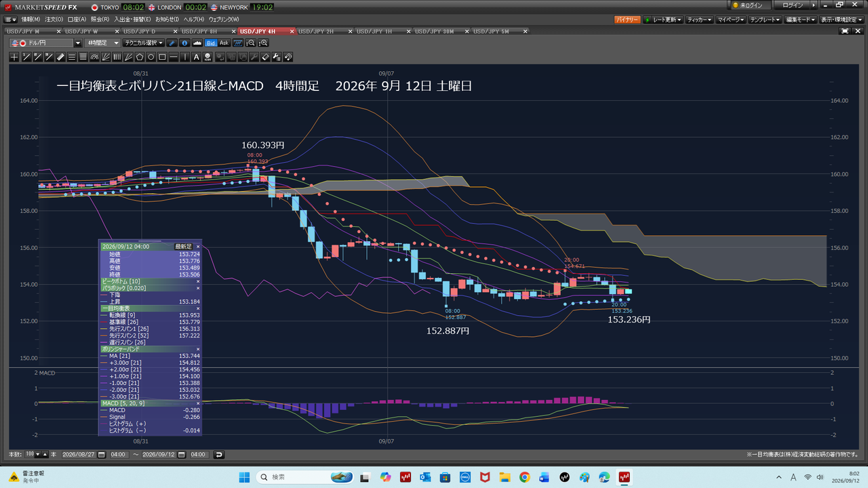The height and width of the screenshot is (488, 868).
Task: Toggle Ask price display
Action: tap(224, 43)
